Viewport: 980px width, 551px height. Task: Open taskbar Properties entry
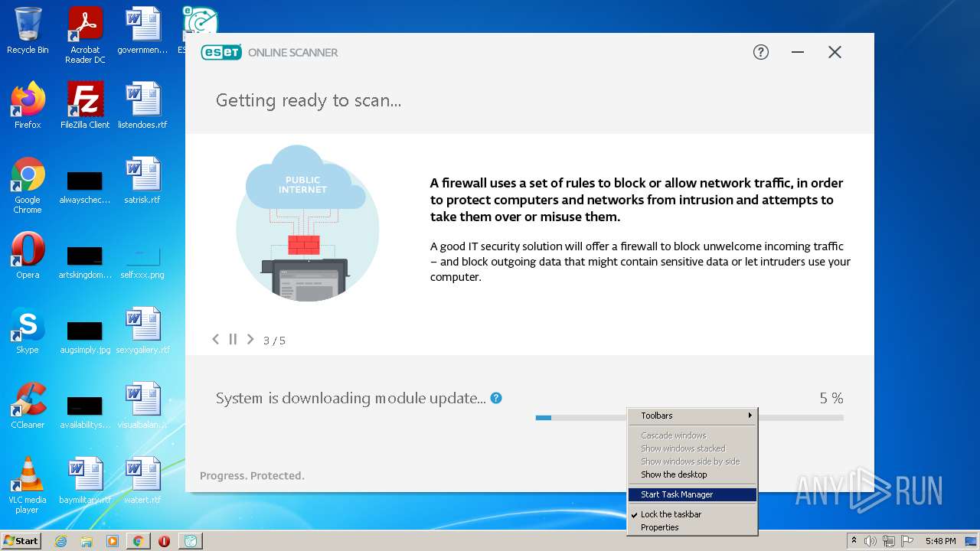pyautogui.click(x=692, y=527)
